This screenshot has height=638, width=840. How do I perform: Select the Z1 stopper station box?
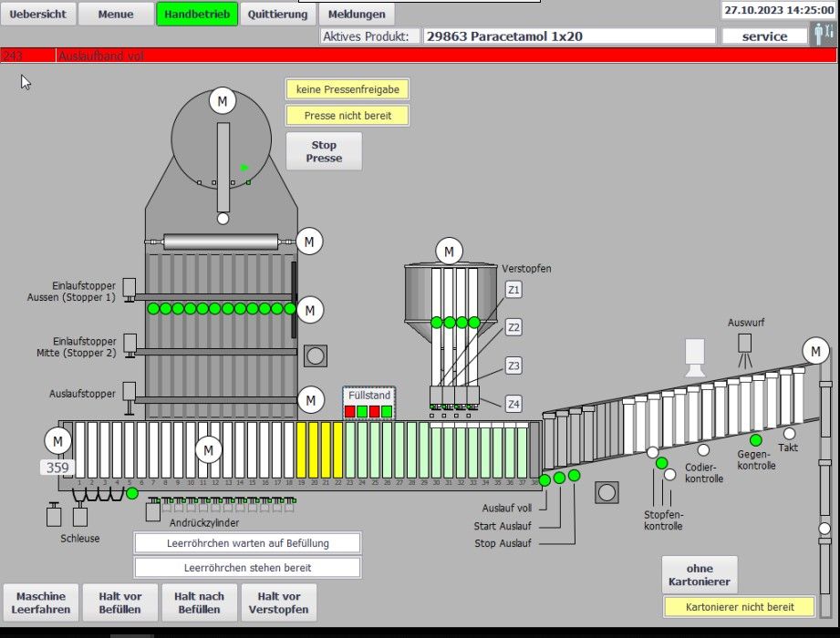pos(514,289)
